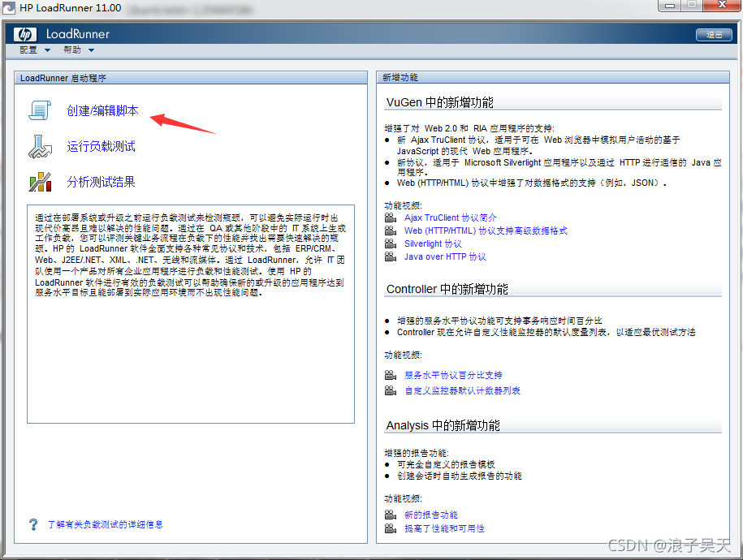Open the 帮助 menu
The image size is (743, 560).
click(72, 50)
